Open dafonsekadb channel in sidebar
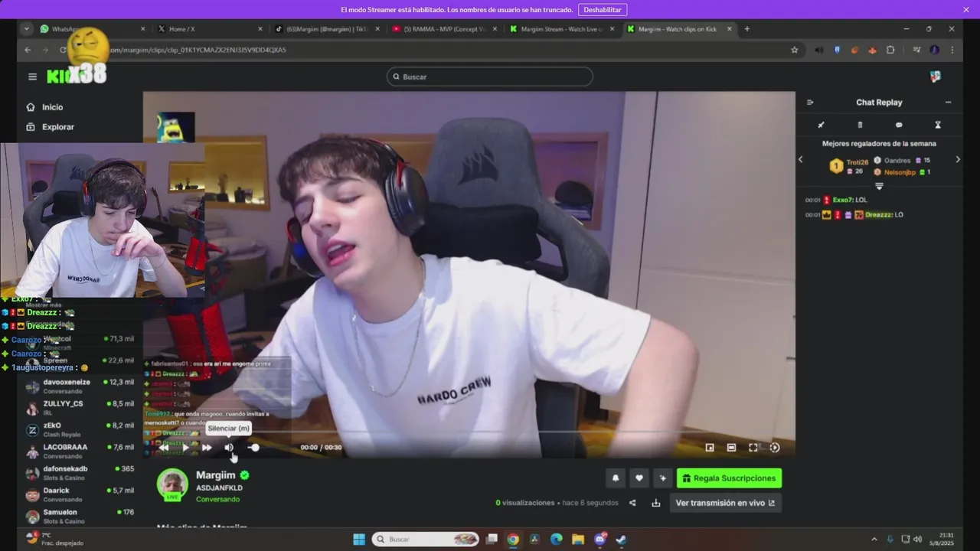 point(80,473)
